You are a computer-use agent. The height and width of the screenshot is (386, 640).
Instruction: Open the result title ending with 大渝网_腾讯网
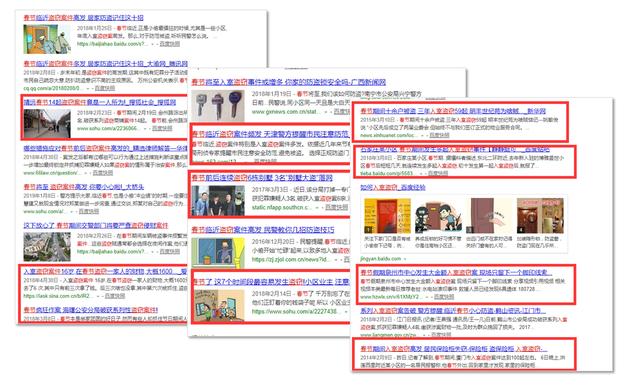pyautogui.click(x=105, y=64)
